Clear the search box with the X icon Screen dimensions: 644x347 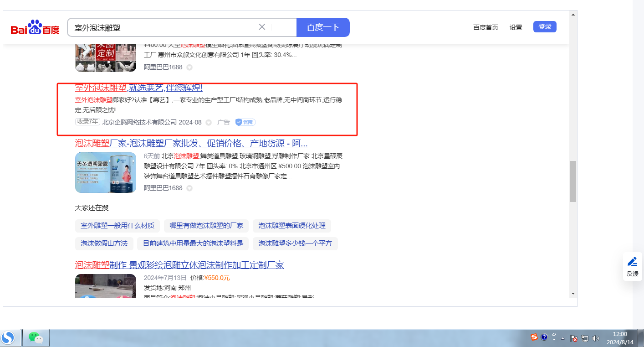(x=262, y=27)
